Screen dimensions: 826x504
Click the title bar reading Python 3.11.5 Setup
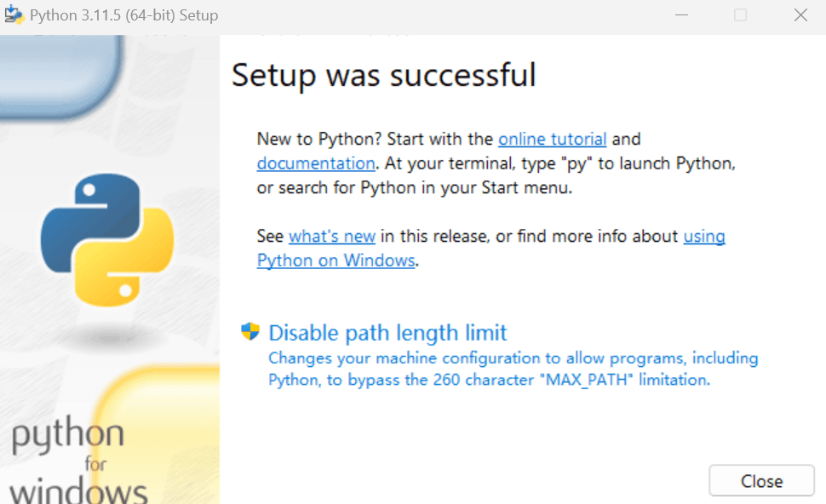pos(123,14)
